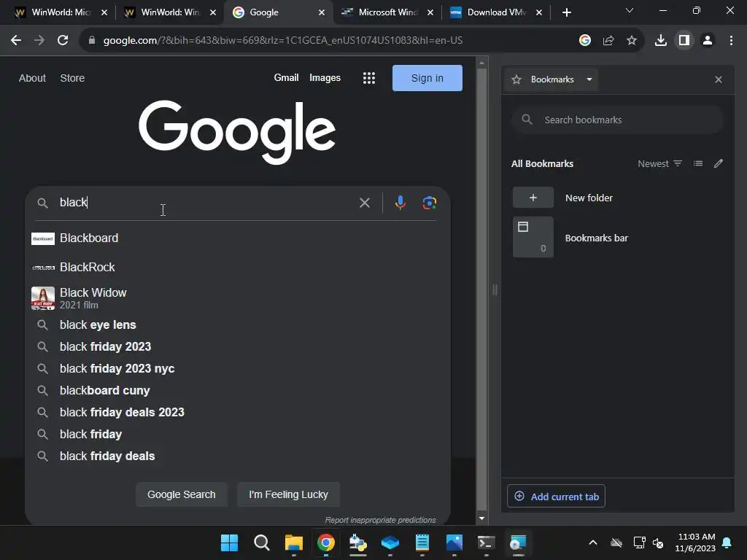Click the page scrollbar down arrow
This screenshot has width=747, height=560.
(x=481, y=518)
